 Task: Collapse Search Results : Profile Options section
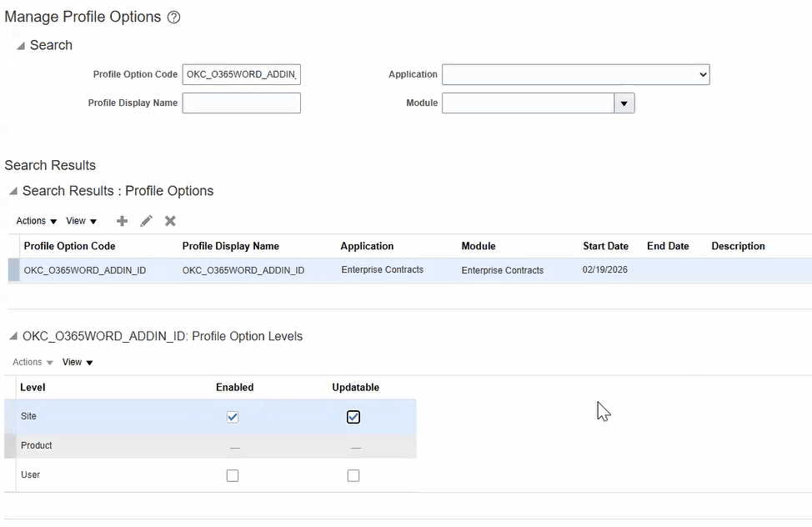point(13,191)
